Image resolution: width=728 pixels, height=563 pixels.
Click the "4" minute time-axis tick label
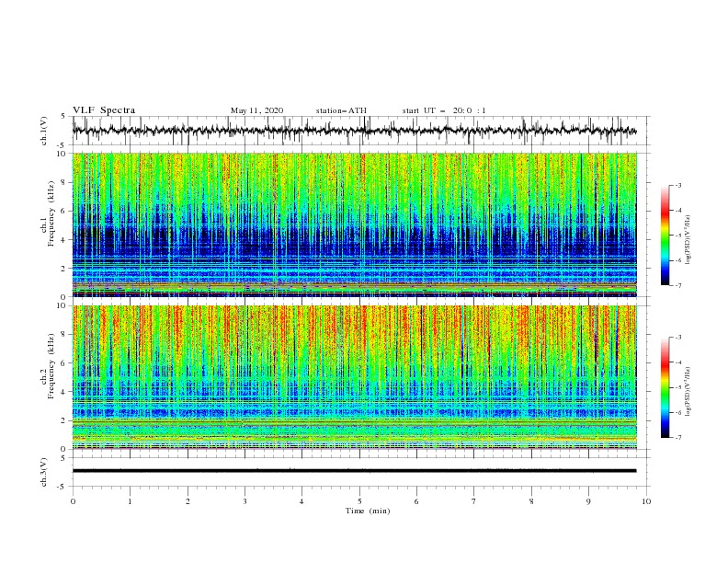click(301, 501)
